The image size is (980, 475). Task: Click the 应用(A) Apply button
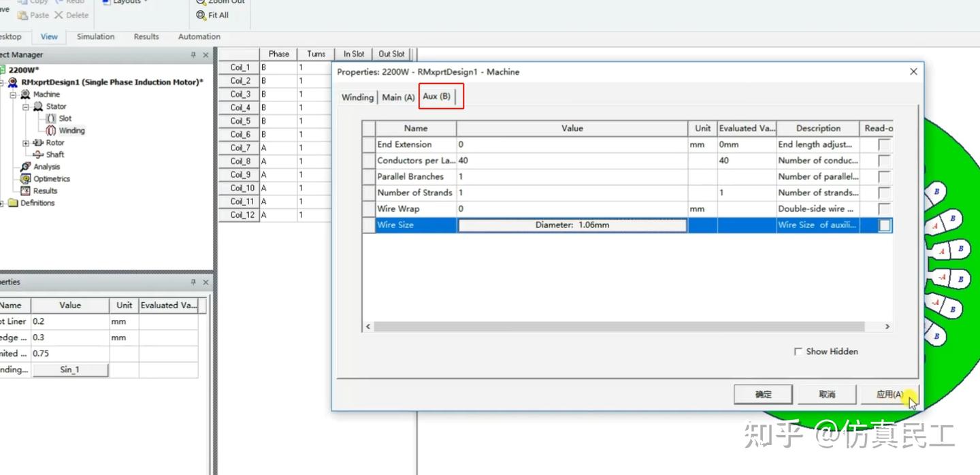(889, 394)
